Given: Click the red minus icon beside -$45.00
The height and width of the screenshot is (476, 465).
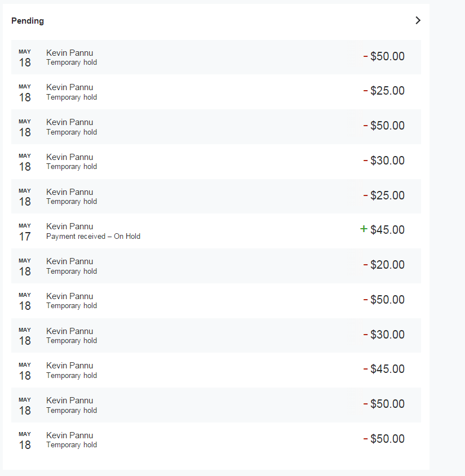Looking at the screenshot, I should pos(365,369).
